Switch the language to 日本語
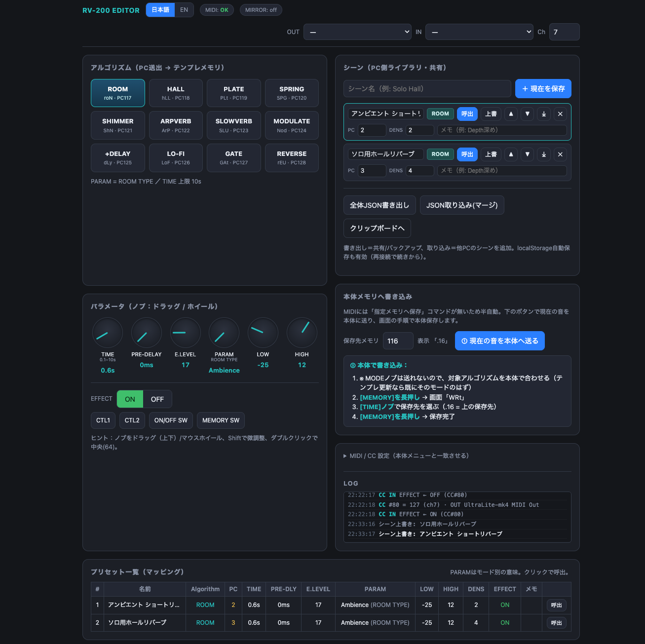The height and width of the screenshot is (644, 645). (x=160, y=10)
